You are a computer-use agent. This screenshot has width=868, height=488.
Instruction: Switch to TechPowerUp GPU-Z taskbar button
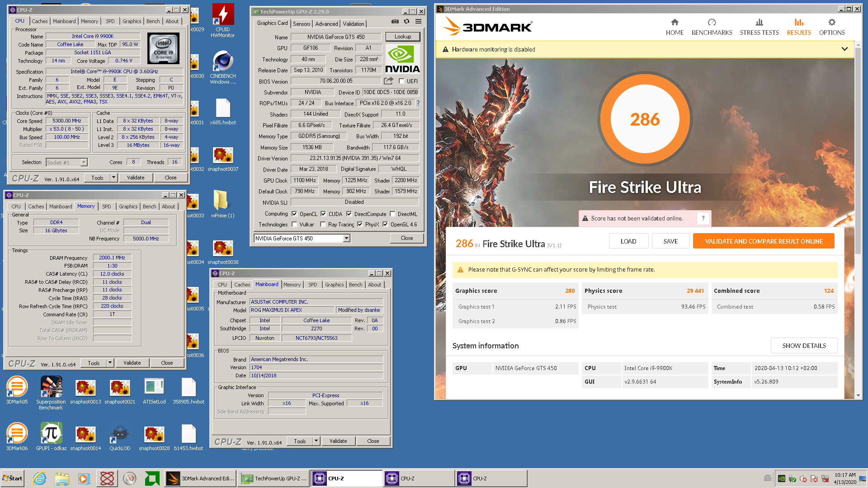[x=274, y=479]
